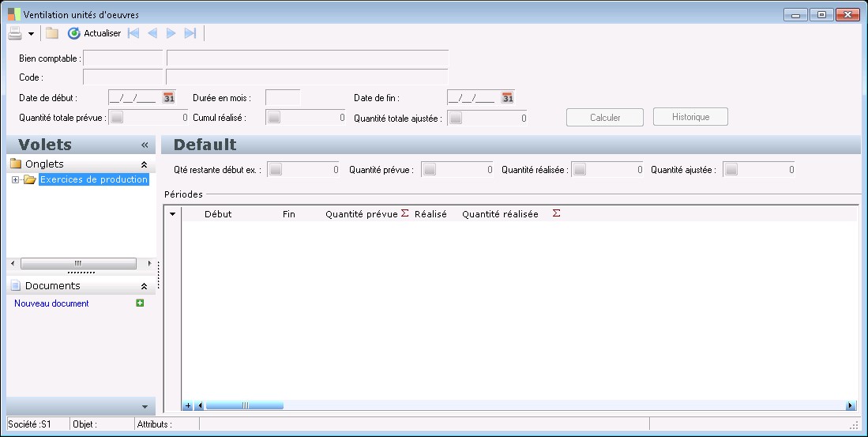Click the Documents page icon
The image size is (868, 437).
[16, 286]
